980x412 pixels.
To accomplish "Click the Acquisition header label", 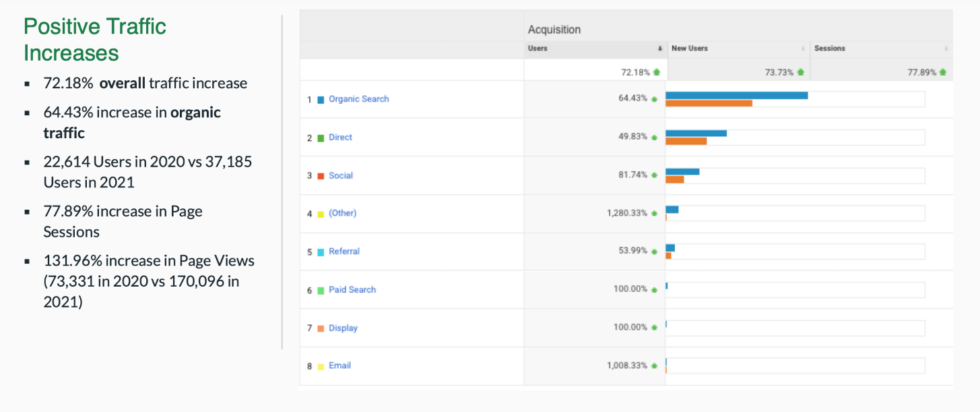I will pos(554,30).
